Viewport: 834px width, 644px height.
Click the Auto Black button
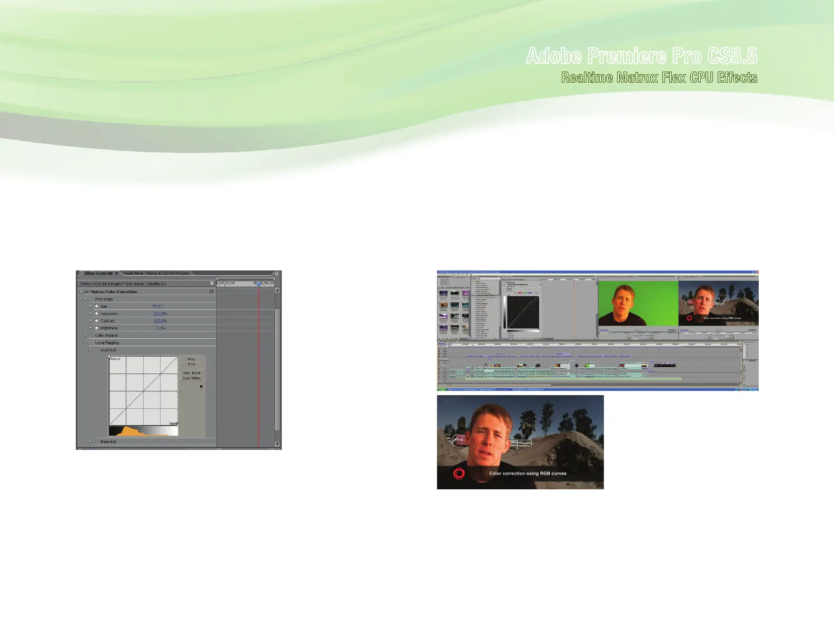[x=192, y=373]
